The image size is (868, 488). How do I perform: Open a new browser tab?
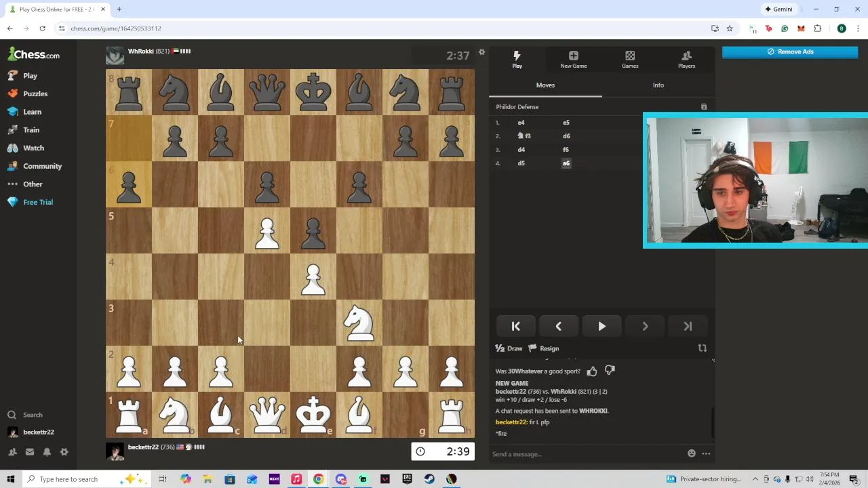click(x=119, y=9)
